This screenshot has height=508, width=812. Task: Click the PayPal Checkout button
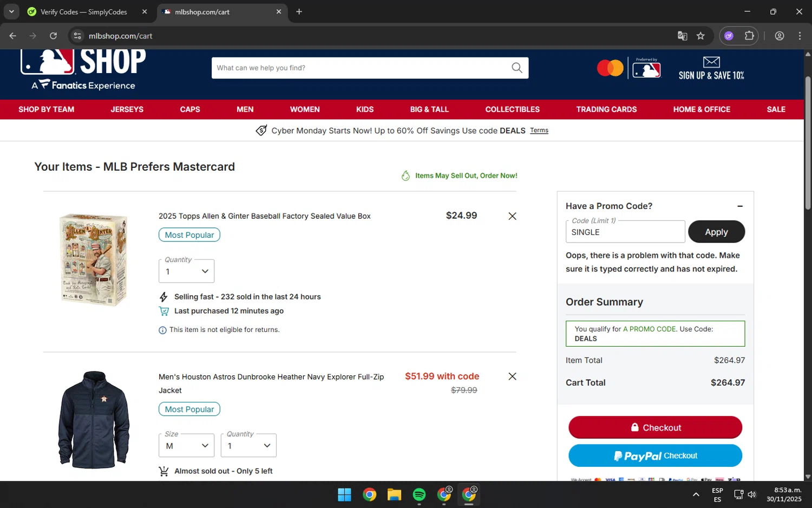(x=655, y=455)
